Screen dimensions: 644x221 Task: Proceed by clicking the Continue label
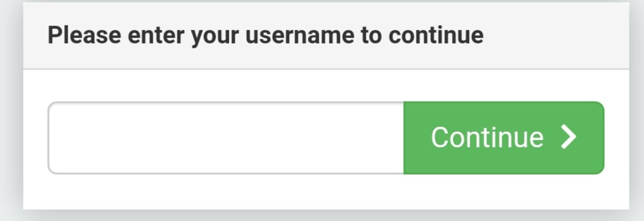tap(487, 137)
